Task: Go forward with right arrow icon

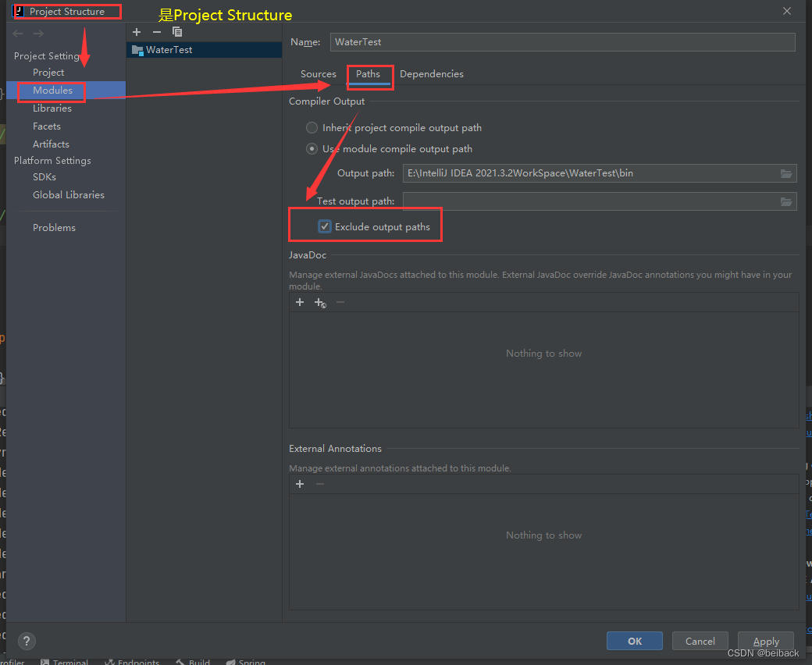Action: coord(38,34)
